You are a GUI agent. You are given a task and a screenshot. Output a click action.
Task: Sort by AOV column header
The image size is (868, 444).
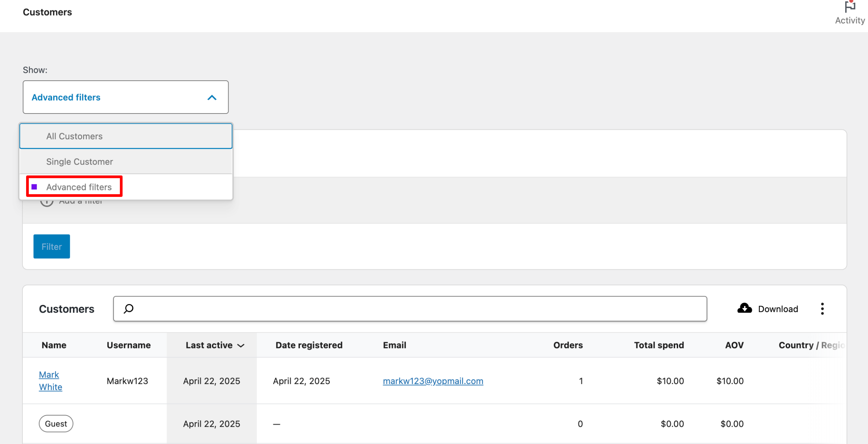coord(734,345)
